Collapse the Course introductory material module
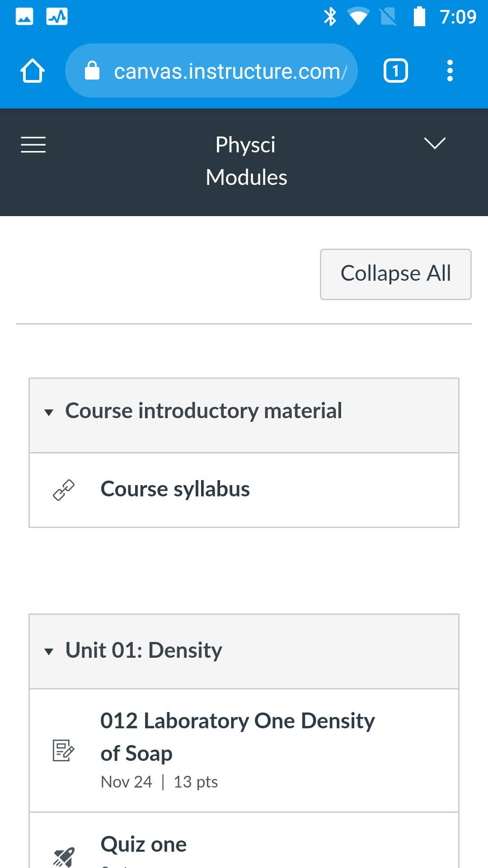This screenshot has height=868, width=488. point(49,412)
